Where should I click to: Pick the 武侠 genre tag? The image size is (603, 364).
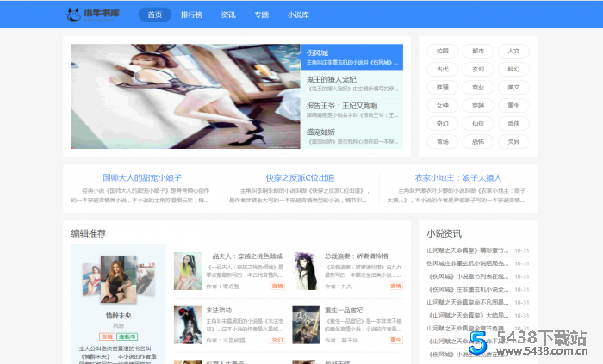coord(513,123)
